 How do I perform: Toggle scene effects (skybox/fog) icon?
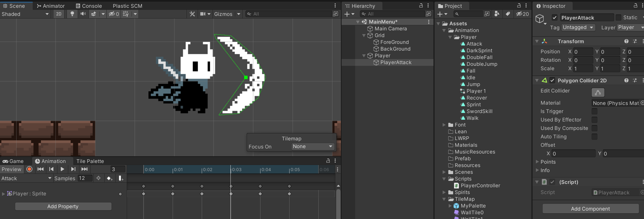94,14
